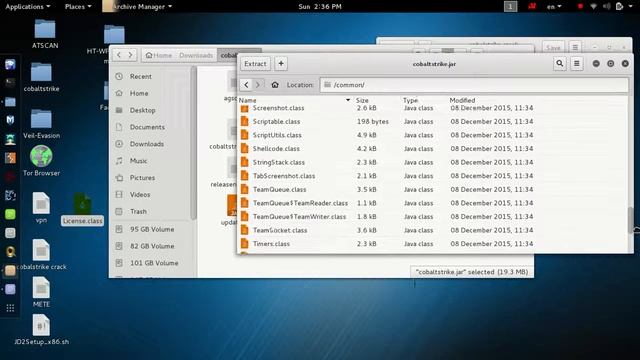The image size is (640, 360).
Task: Open the background editor hamburger menu
Action: click(x=575, y=48)
